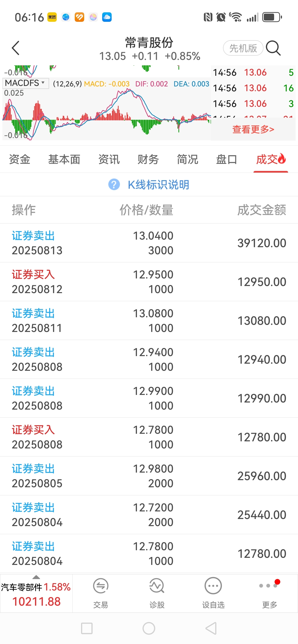Toggle the 先机版 version switch

pyautogui.click(x=243, y=48)
